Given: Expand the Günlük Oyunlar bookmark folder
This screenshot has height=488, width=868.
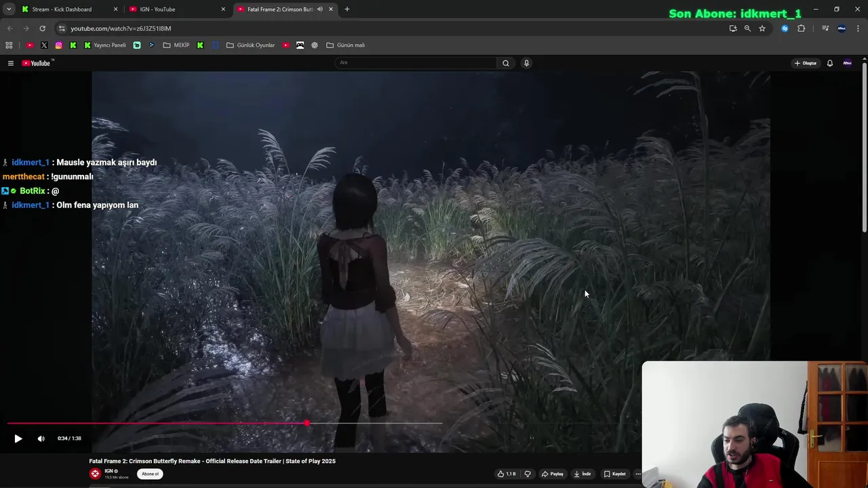Looking at the screenshot, I should point(251,45).
